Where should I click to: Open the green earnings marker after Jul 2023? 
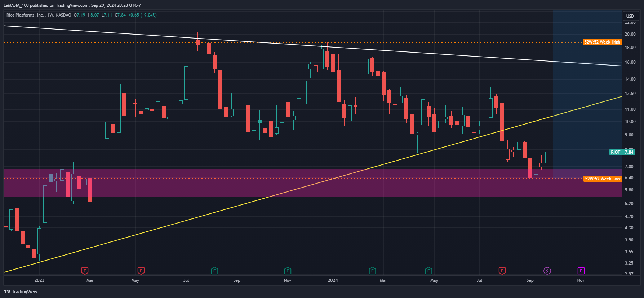tap(214, 271)
